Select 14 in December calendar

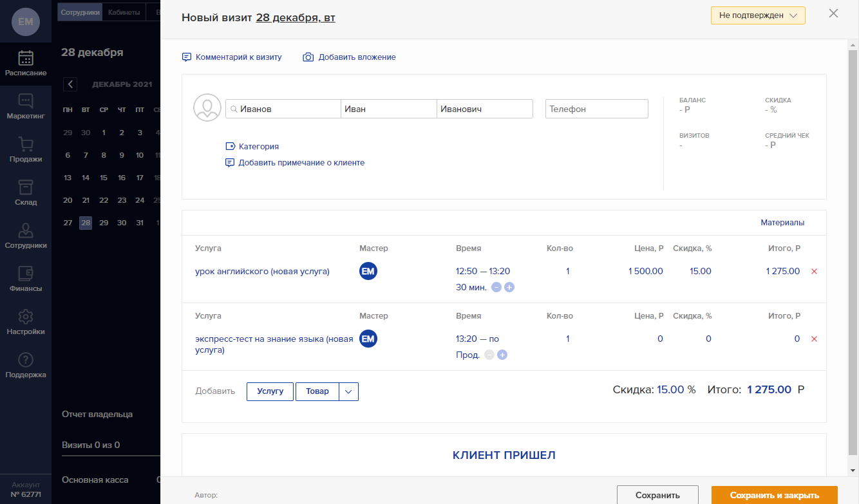86,178
